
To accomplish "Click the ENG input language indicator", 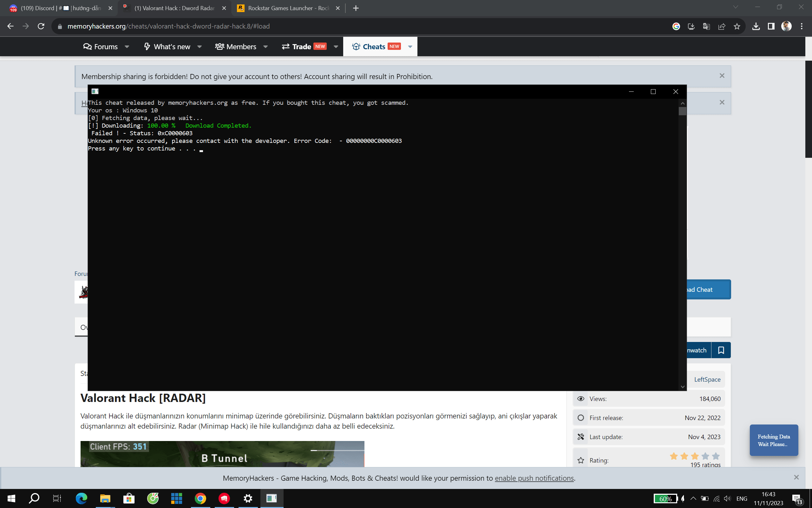I will pos(742,498).
